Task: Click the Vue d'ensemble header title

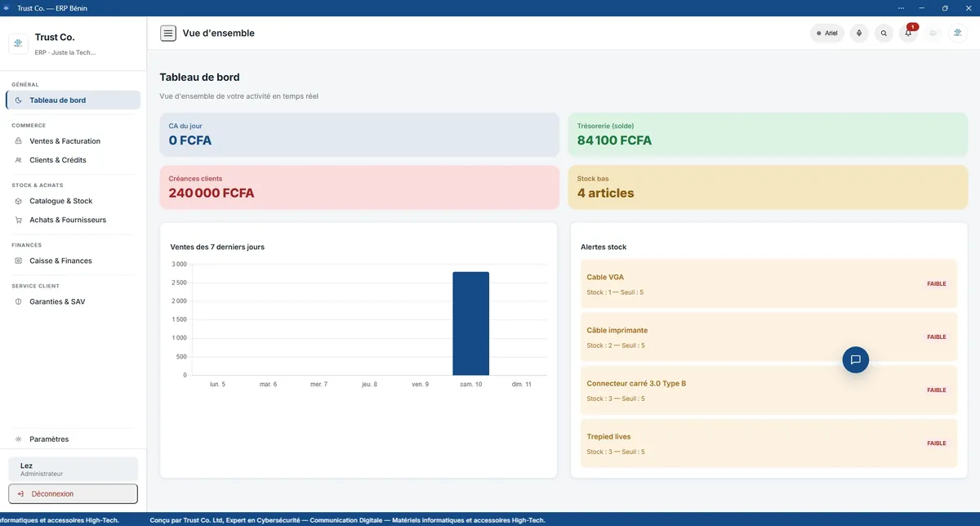Action: (219, 33)
